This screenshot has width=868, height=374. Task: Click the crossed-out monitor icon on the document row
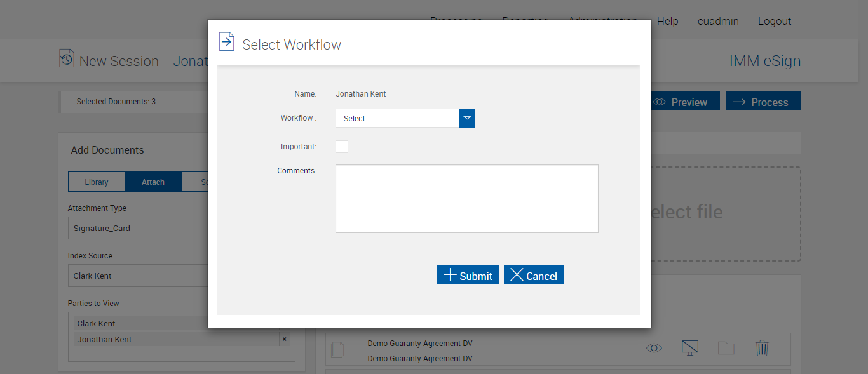(x=689, y=348)
